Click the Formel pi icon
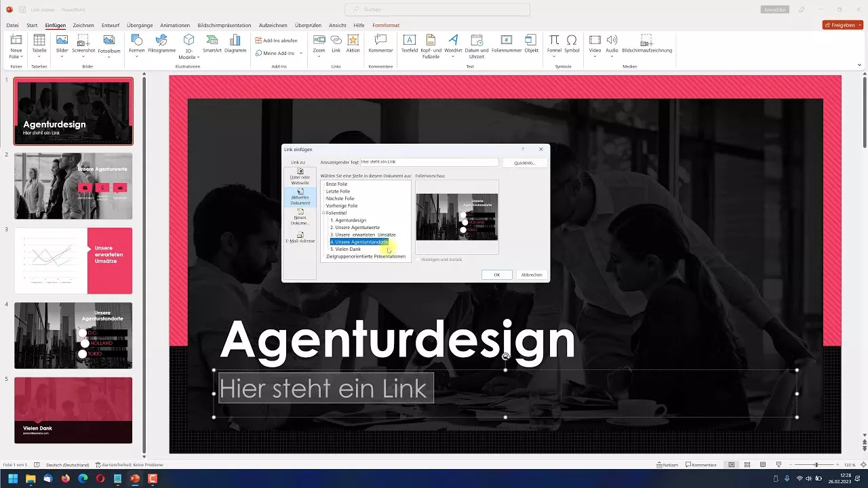868x488 pixels. coord(554,40)
